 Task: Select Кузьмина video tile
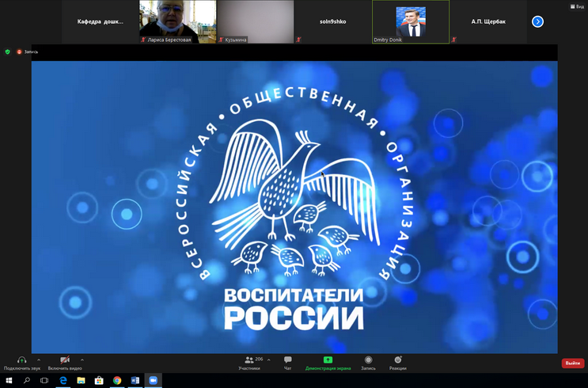pyautogui.click(x=256, y=21)
